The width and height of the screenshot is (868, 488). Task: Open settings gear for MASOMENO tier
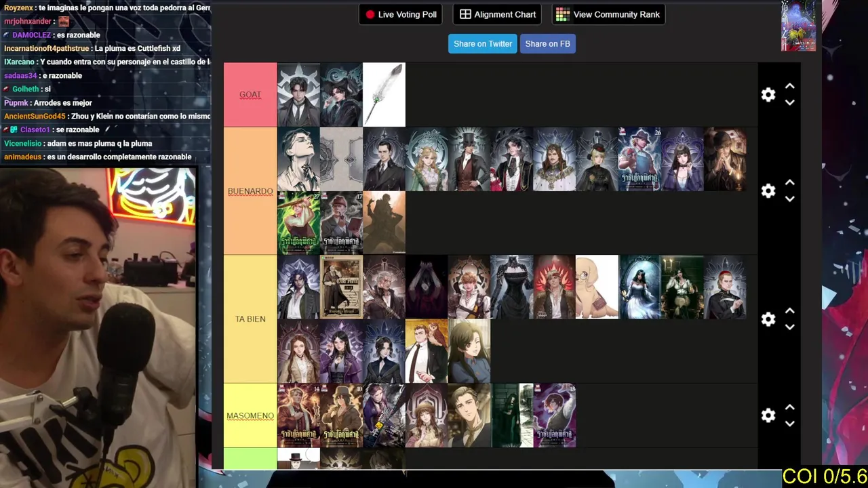point(768,415)
